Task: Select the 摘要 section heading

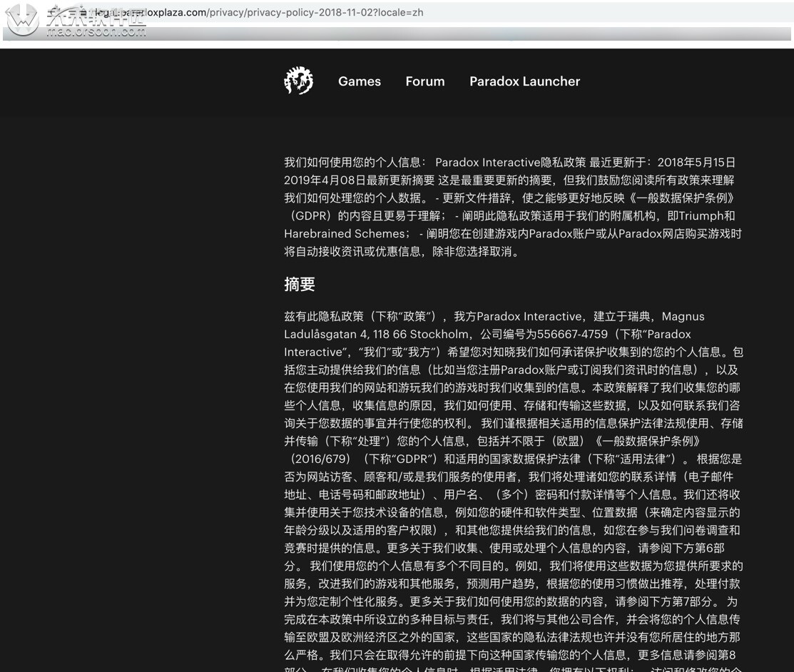Action: point(300,284)
